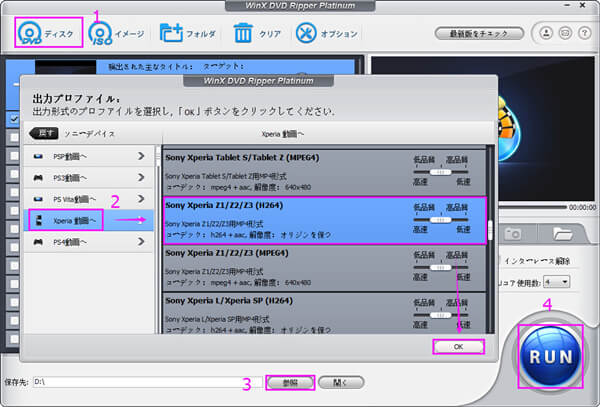Image resolution: width=600 pixels, height=407 pixels.
Task: Open the オプション settings
Action: point(327,34)
